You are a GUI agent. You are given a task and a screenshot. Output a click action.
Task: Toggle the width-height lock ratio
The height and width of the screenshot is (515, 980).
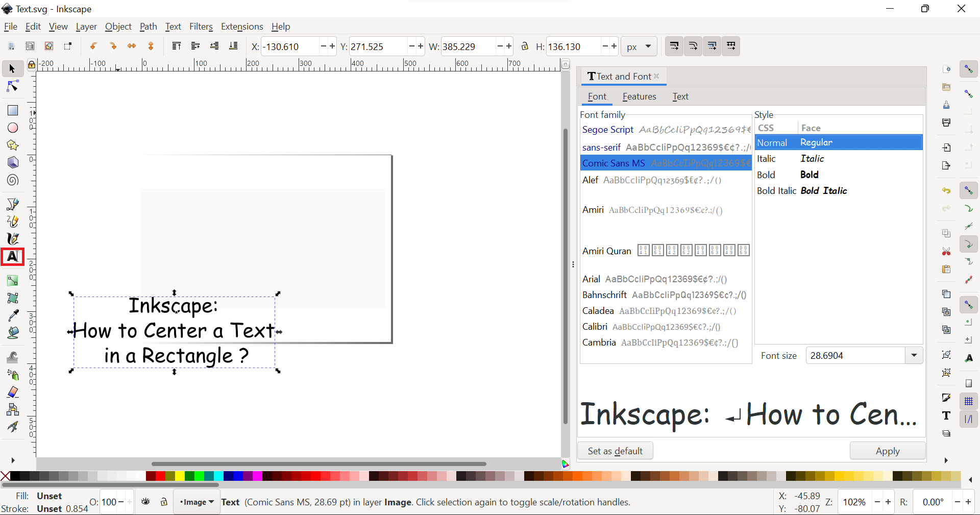click(525, 46)
